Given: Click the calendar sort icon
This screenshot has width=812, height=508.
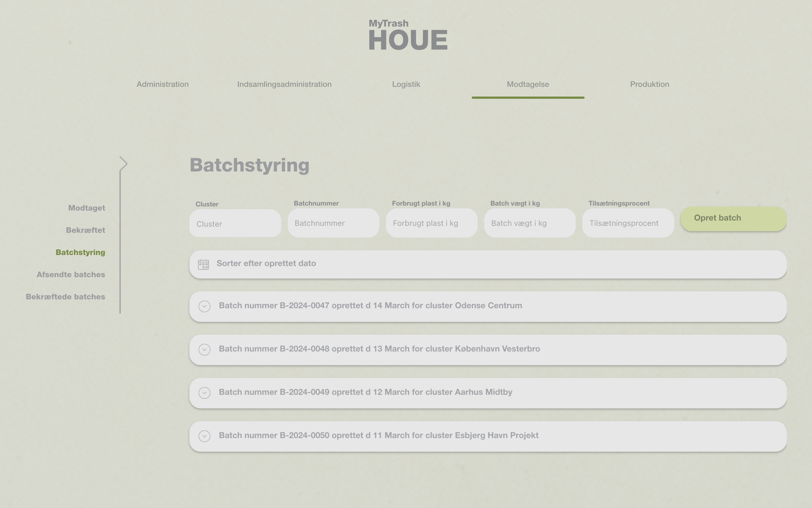Looking at the screenshot, I should [x=203, y=264].
